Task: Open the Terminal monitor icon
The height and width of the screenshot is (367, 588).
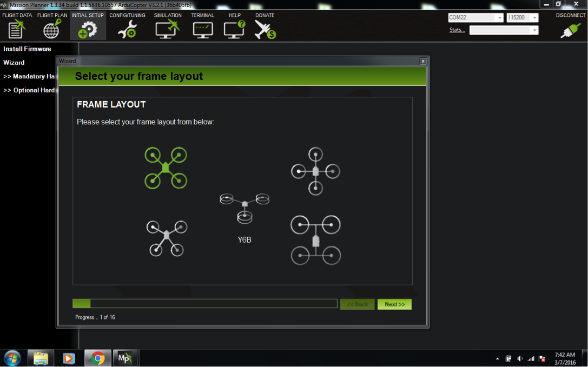Action: click(203, 30)
